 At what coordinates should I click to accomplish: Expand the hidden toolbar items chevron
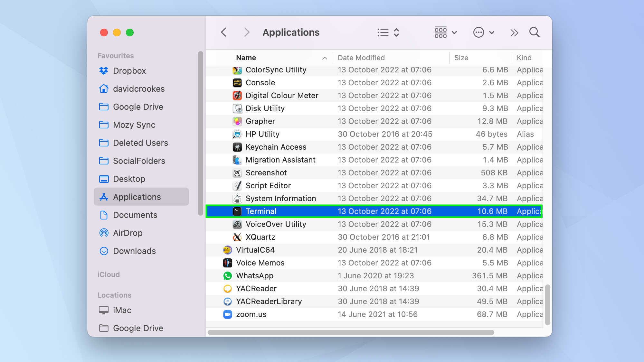[514, 32]
